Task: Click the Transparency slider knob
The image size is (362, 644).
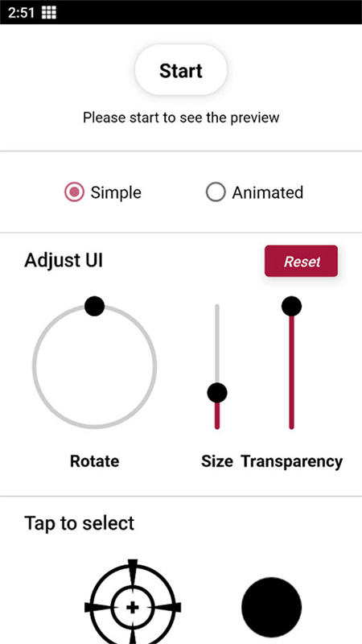Action: pos(291,306)
